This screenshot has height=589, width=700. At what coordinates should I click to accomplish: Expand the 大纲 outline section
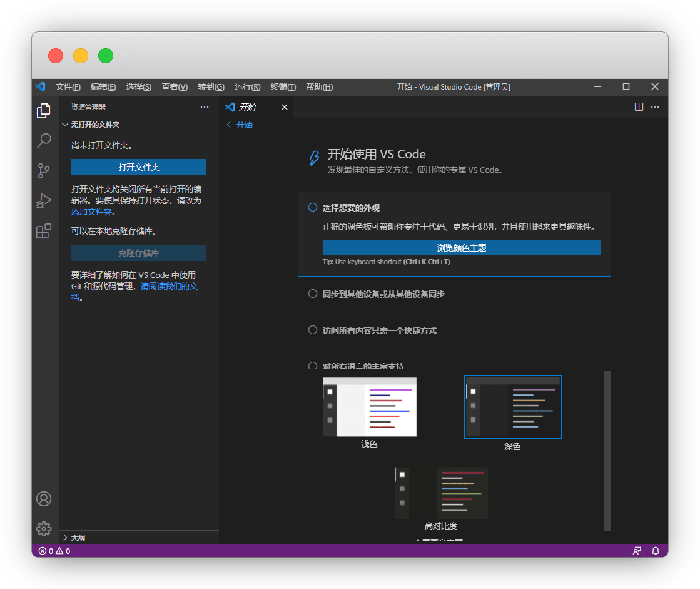pyautogui.click(x=65, y=538)
